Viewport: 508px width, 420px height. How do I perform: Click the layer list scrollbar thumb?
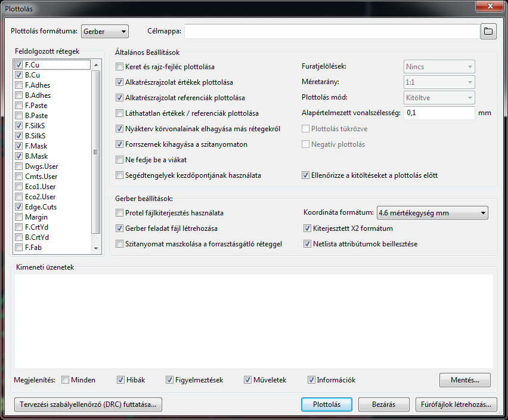click(96, 152)
